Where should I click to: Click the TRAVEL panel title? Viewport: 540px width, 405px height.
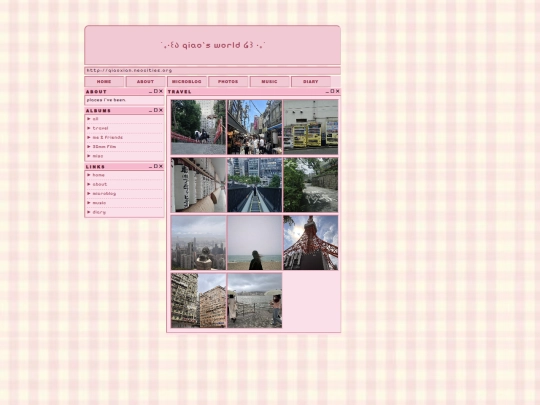pyautogui.click(x=179, y=92)
